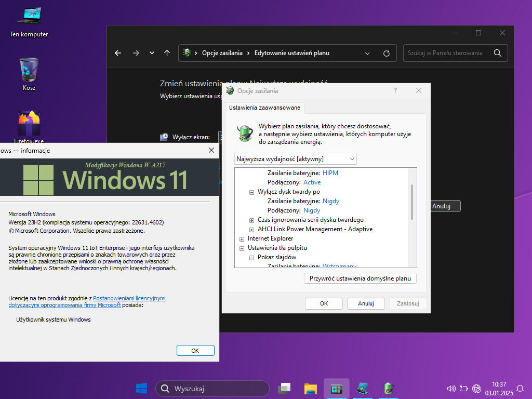Expand AHCI Link Power Management - Adaptive

(x=252, y=229)
